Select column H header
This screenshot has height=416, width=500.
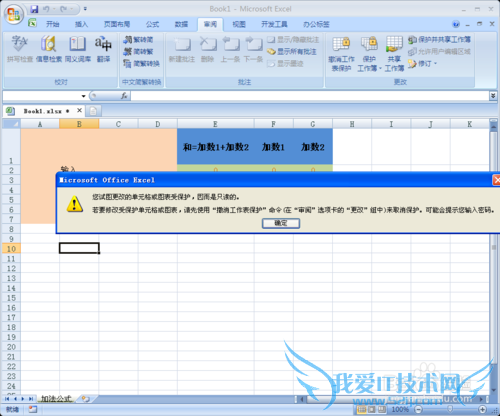coord(352,124)
